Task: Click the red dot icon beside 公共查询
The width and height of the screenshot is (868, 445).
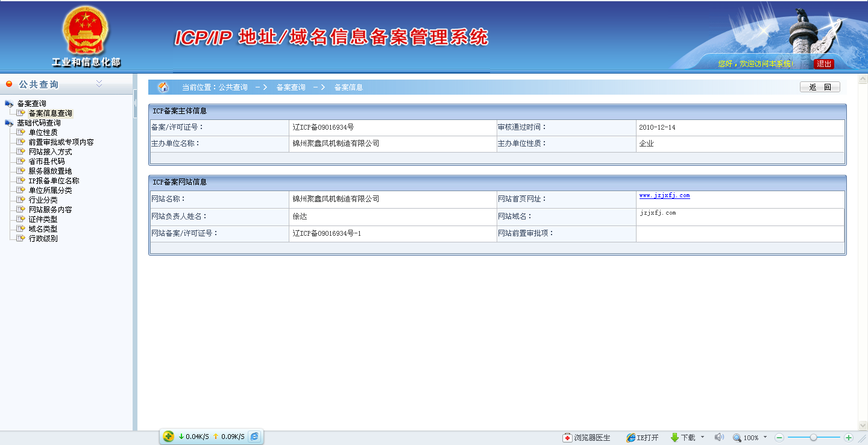Action: coord(9,84)
